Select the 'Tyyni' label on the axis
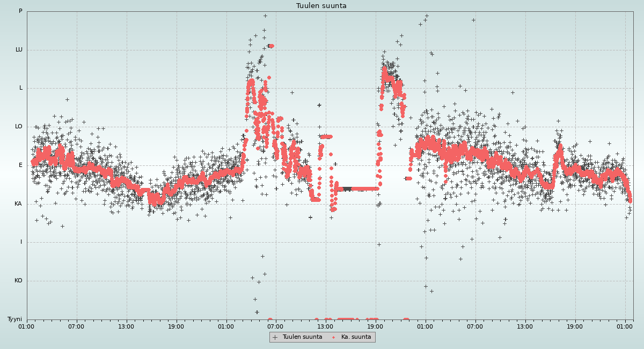This screenshot has width=644, height=349. [x=15, y=319]
